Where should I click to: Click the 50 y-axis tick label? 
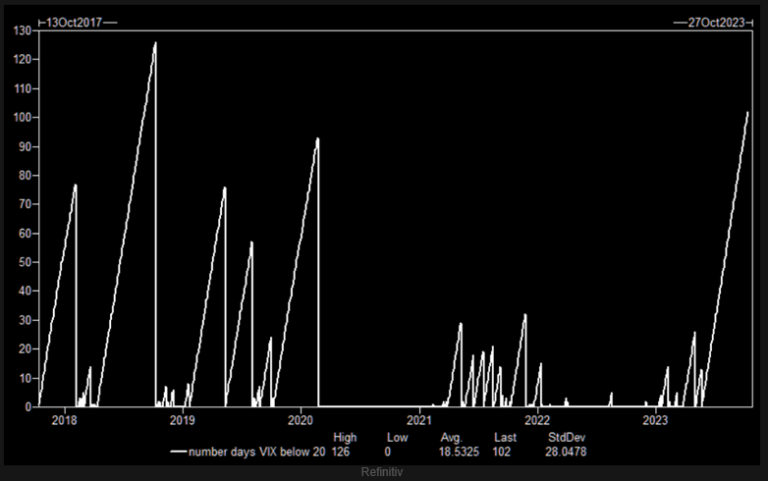pos(25,263)
